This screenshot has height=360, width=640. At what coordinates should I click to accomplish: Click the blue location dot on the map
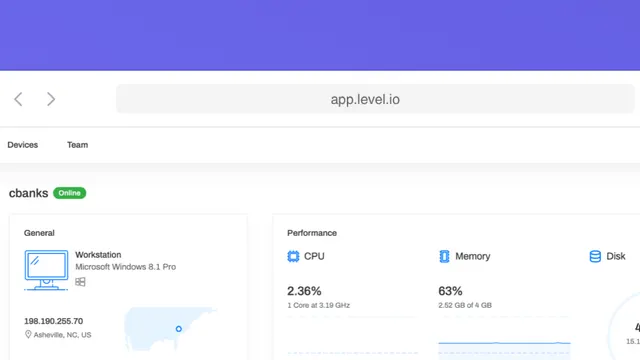pyautogui.click(x=178, y=329)
